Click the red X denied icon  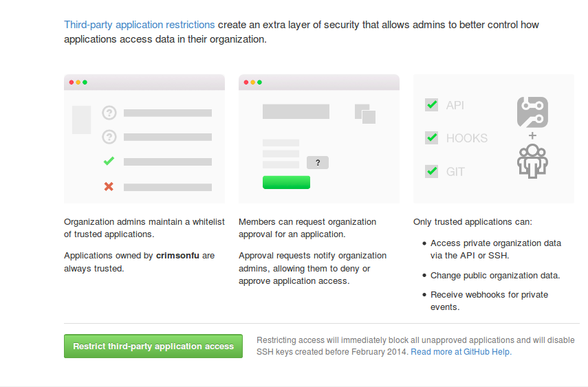109,186
